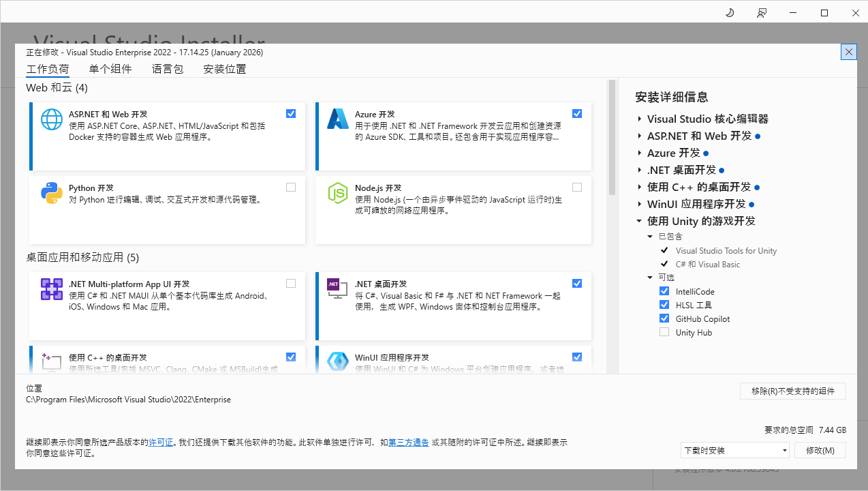Viewport: 868px width, 491px height.
Task: Select the C# 和 Visual Basic included item
Action: 708,264
